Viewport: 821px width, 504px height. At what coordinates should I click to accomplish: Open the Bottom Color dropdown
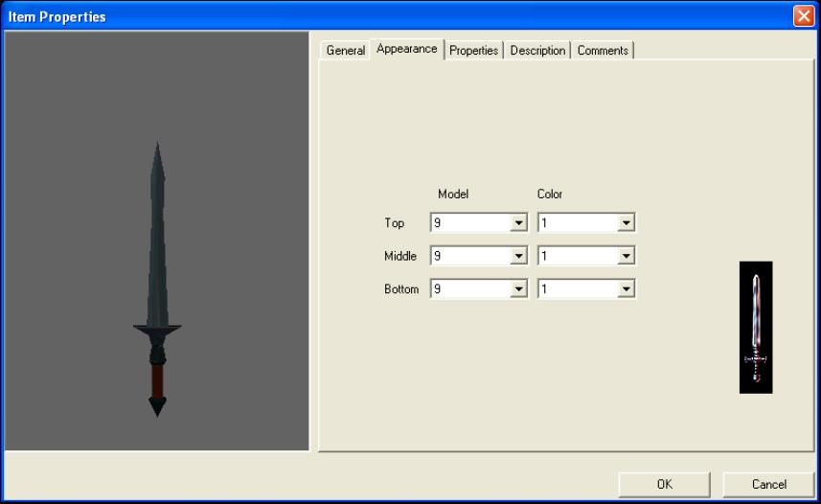tap(627, 288)
